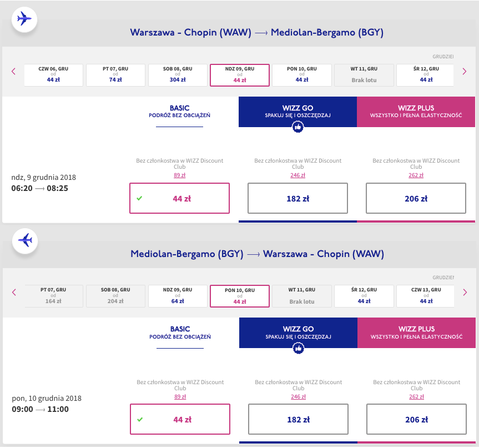Show earlier outbound dates with left arrow
The height and width of the screenshot is (448, 479).
point(14,71)
